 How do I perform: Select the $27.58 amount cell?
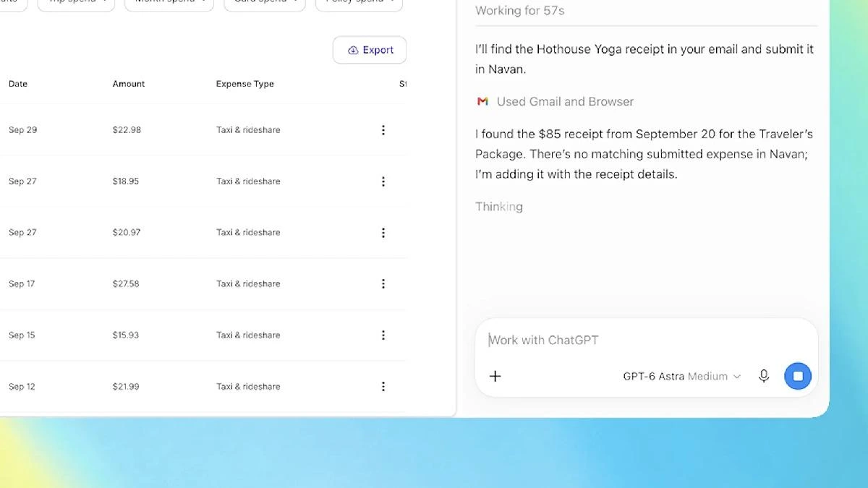(126, 284)
